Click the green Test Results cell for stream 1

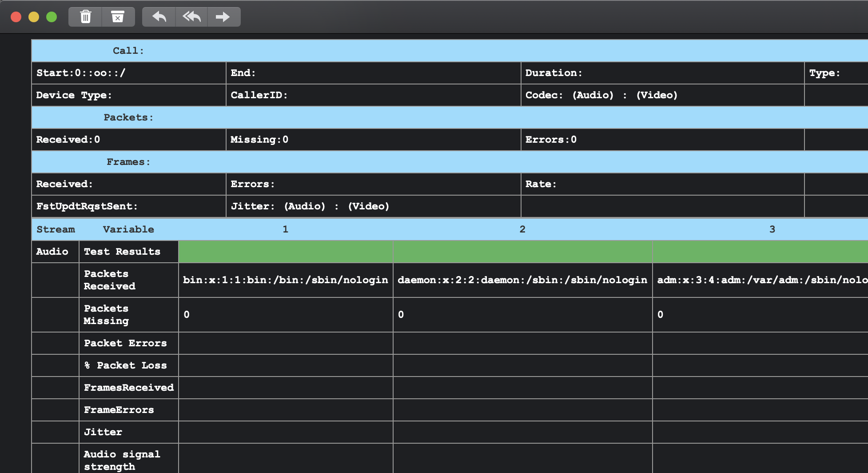pos(285,252)
